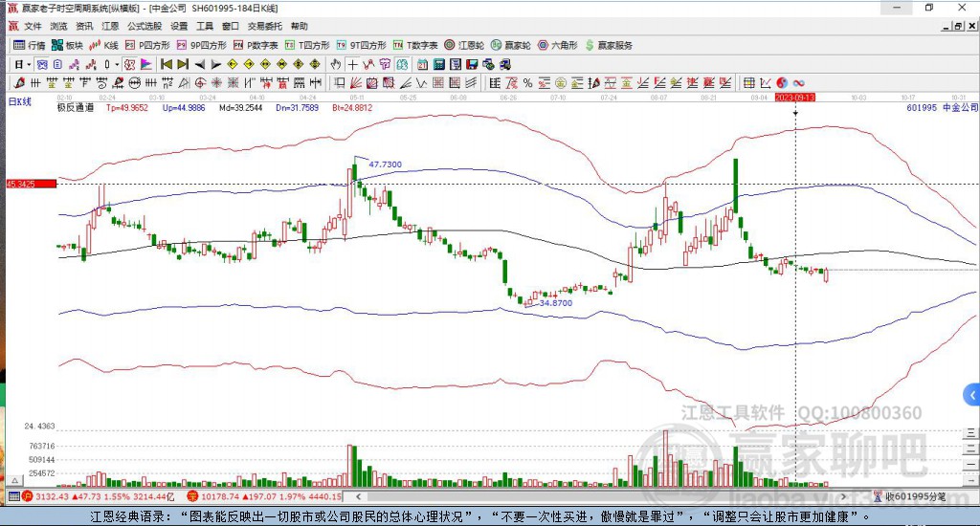Click the 极反通道 indicator name
The image size is (980, 526).
click(x=76, y=107)
